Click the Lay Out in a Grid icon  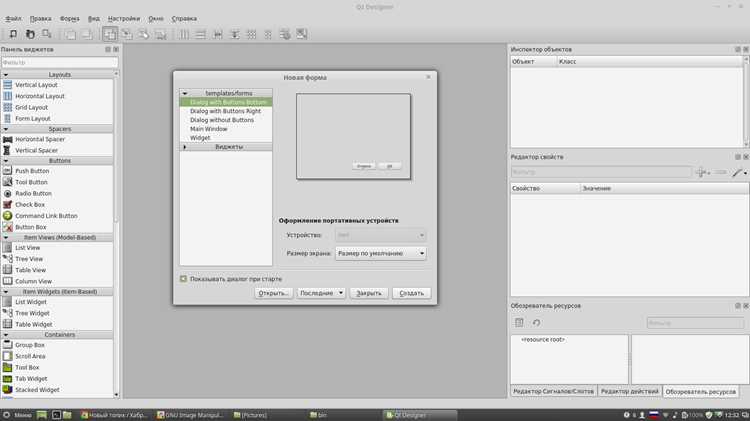coord(251,34)
